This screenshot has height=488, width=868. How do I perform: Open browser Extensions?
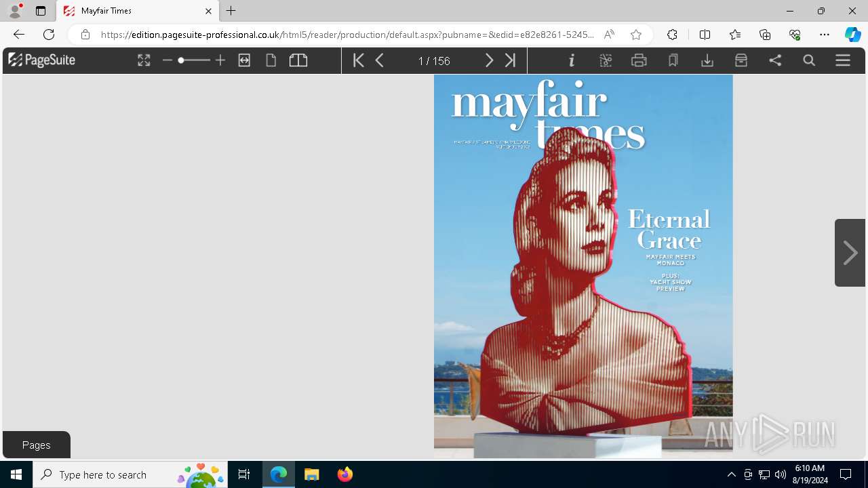point(672,35)
